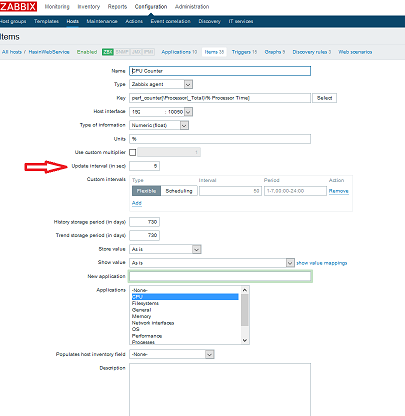
Task: Click the Trend storage period field
Action: click(144, 235)
